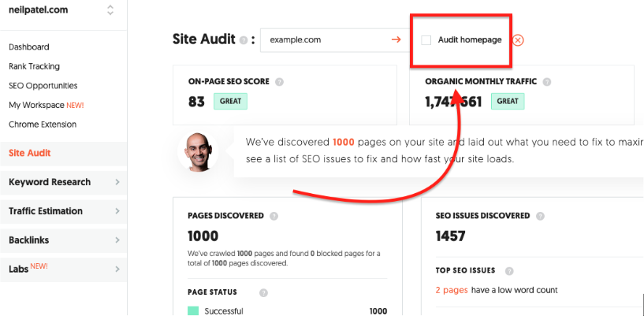Expand the Traffic Estimation menu
The image size is (644, 316).
(x=63, y=211)
